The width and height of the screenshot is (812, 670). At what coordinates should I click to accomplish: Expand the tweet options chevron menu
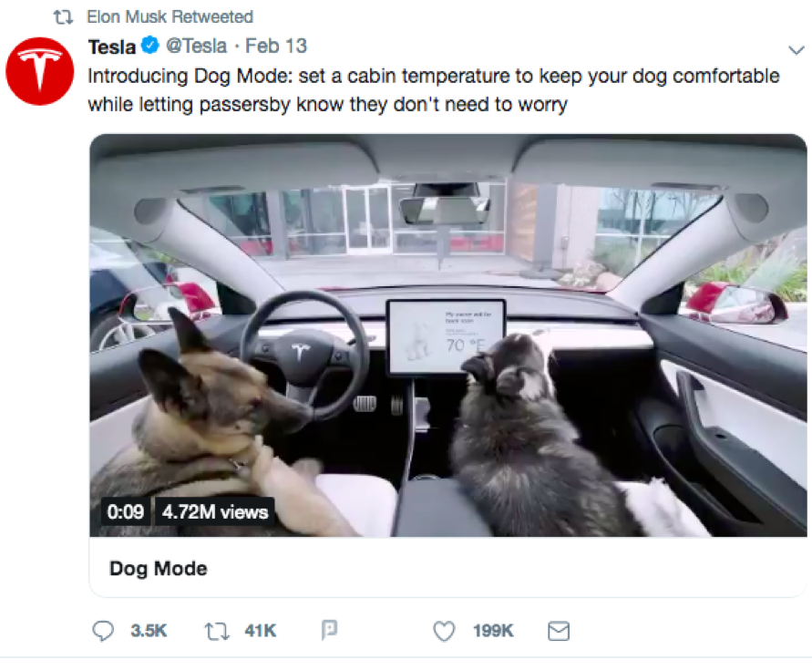click(x=796, y=50)
